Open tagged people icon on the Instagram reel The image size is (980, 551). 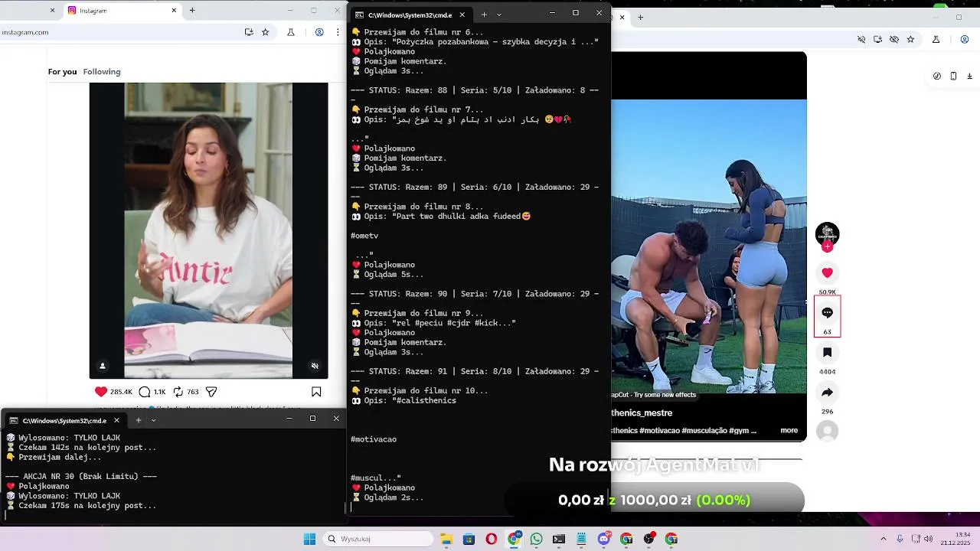click(x=102, y=366)
